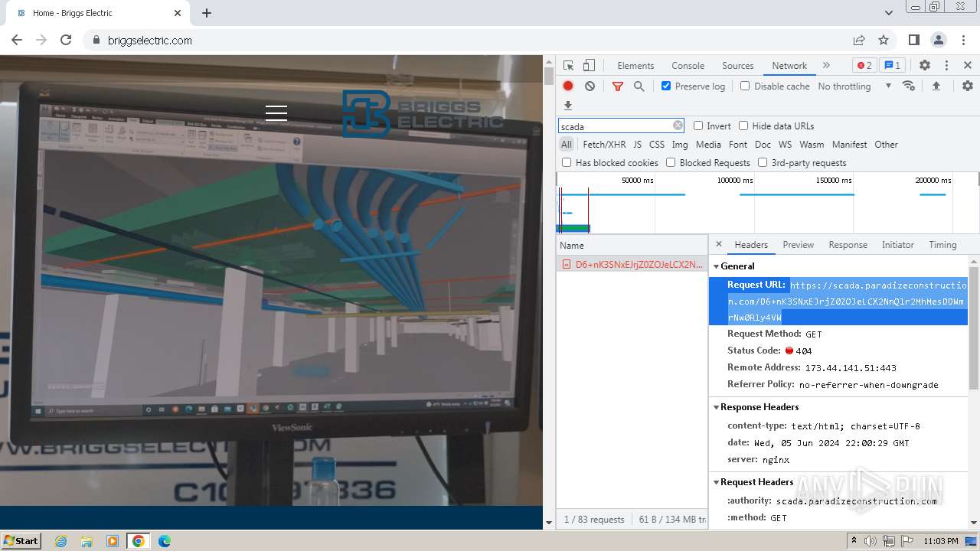Close the request details pane
The image size is (980, 551).
tap(718, 244)
